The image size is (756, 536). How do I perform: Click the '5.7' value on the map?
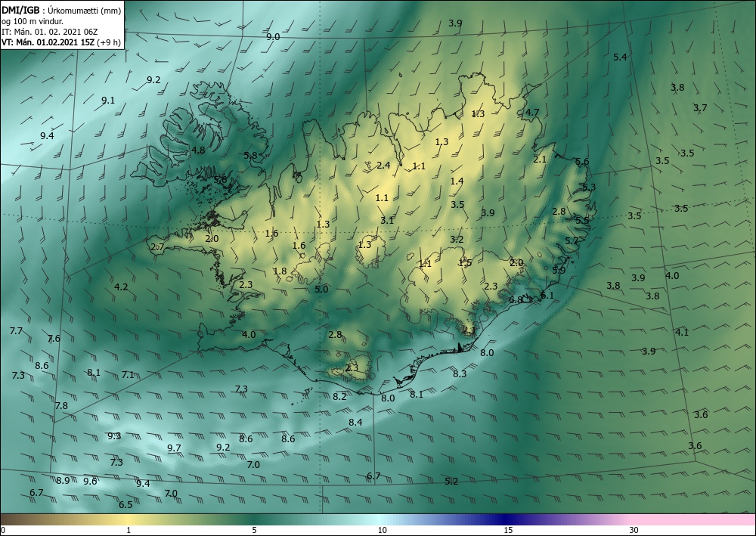point(572,240)
